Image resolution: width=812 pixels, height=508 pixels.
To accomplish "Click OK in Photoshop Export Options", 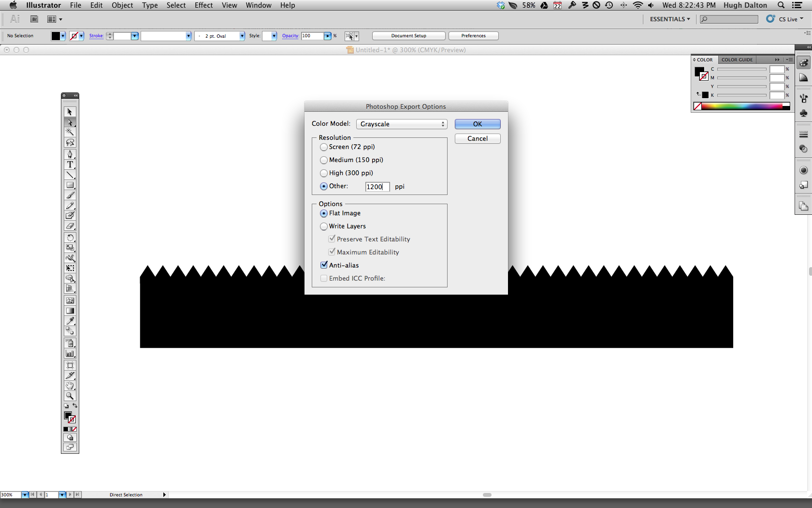I will (x=478, y=124).
